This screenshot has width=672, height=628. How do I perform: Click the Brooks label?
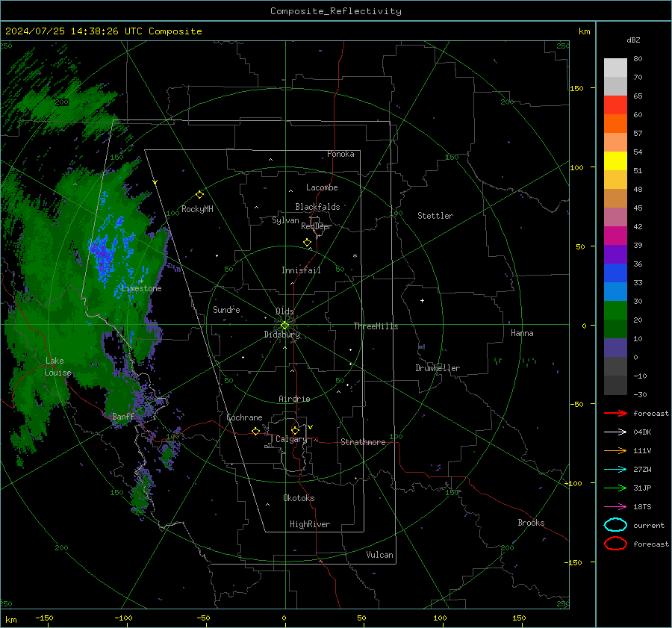(531, 523)
